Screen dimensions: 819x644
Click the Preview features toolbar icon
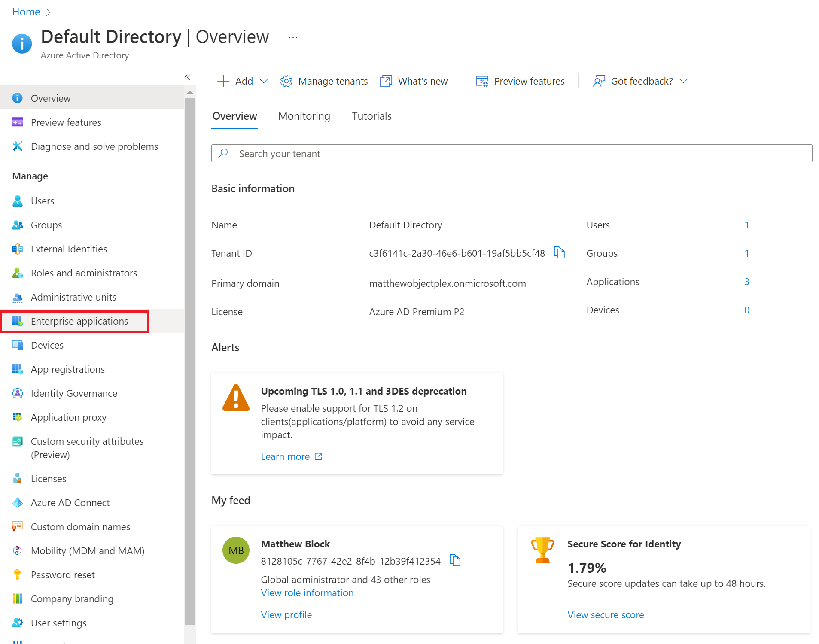(482, 81)
